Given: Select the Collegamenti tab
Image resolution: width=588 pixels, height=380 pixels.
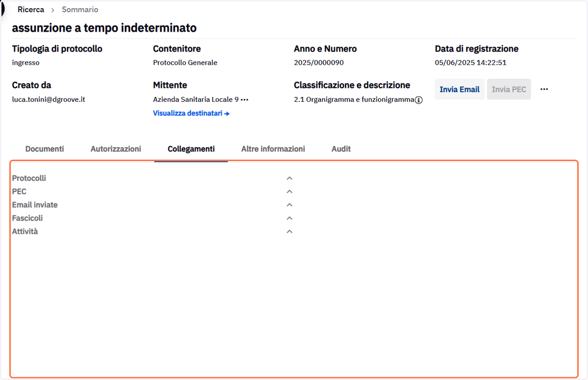Looking at the screenshot, I should (191, 149).
